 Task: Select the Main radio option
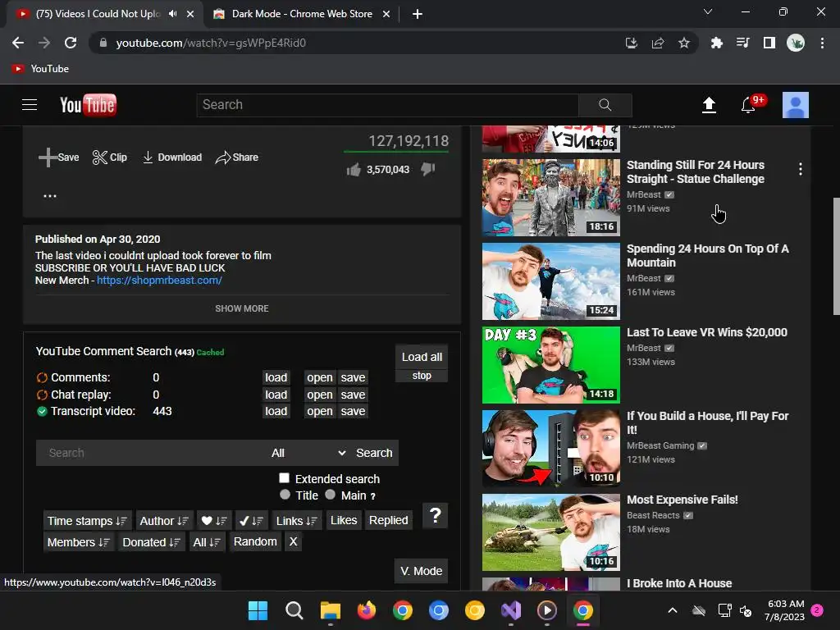(330, 495)
